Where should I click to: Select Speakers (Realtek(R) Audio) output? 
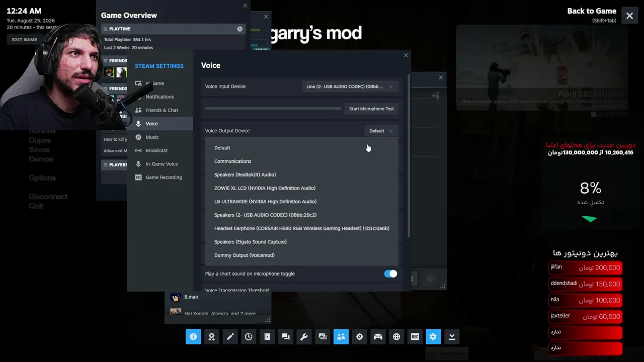point(302,174)
